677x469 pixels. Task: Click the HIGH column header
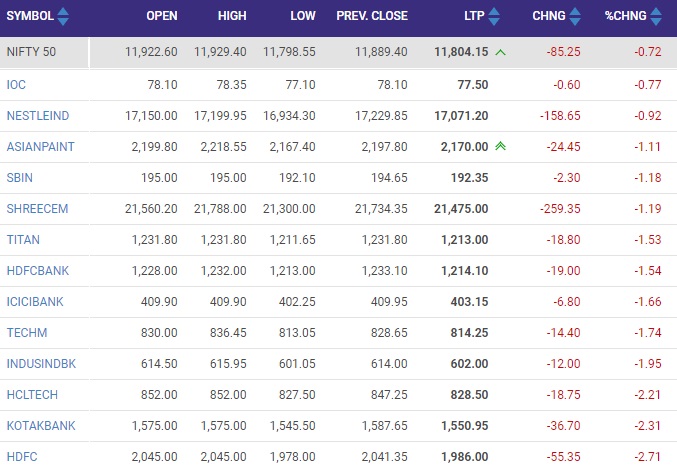(232, 16)
